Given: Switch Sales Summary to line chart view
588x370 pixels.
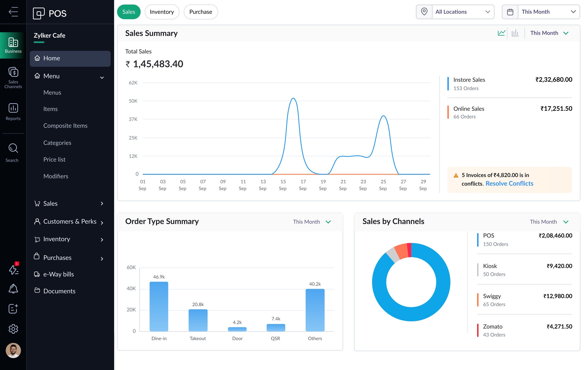Looking at the screenshot, I should point(501,33).
